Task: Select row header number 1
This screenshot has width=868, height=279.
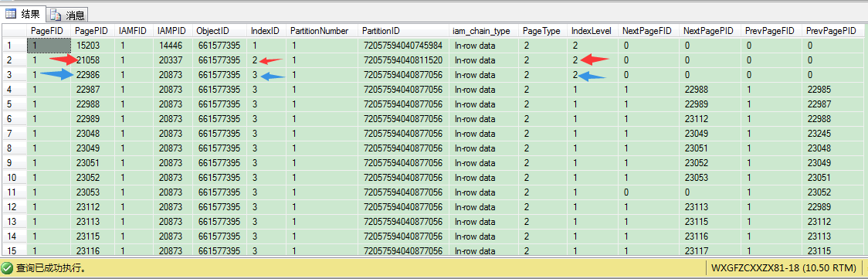Action: (x=15, y=46)
